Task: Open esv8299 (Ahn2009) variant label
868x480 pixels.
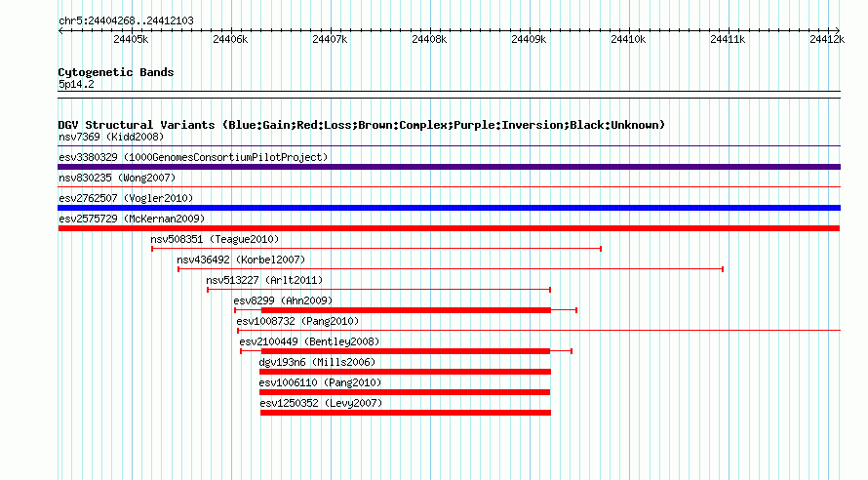Action: [283, 300]
